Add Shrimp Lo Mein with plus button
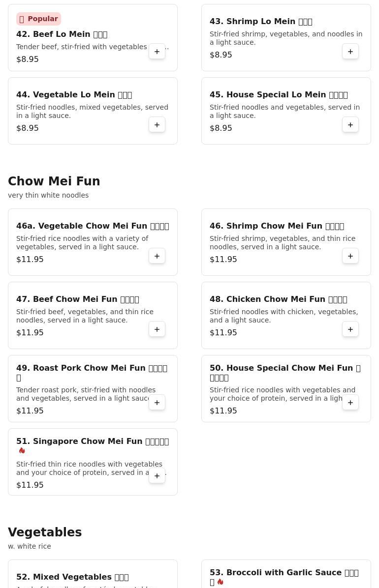Viewport: 379px width, 588px height. [x=350, y=51]
